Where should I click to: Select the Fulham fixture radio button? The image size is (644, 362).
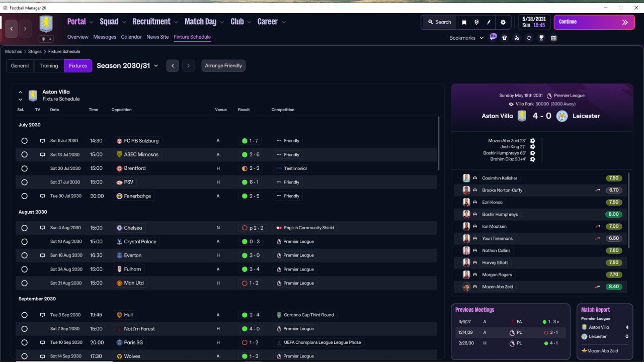[24, 269]
